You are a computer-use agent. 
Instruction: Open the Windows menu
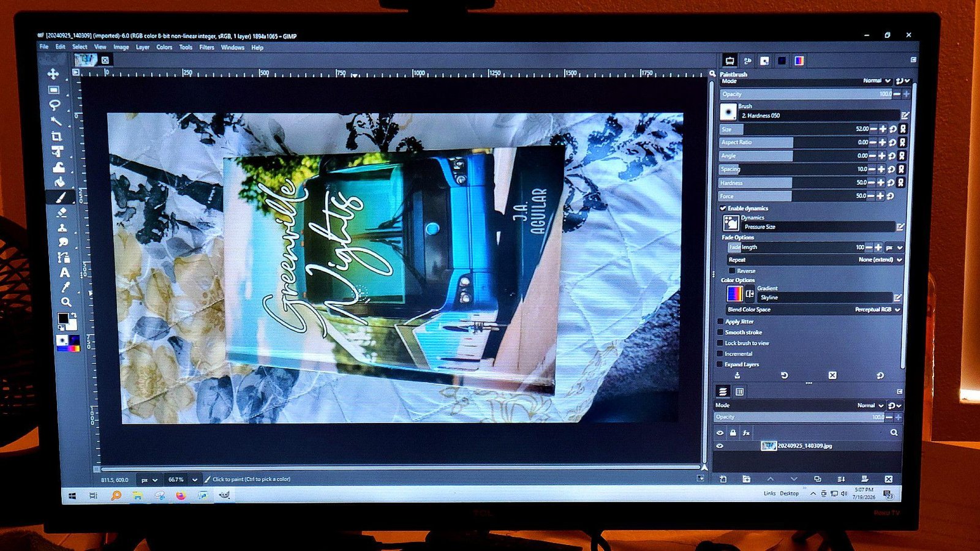(x=233, y=47)
